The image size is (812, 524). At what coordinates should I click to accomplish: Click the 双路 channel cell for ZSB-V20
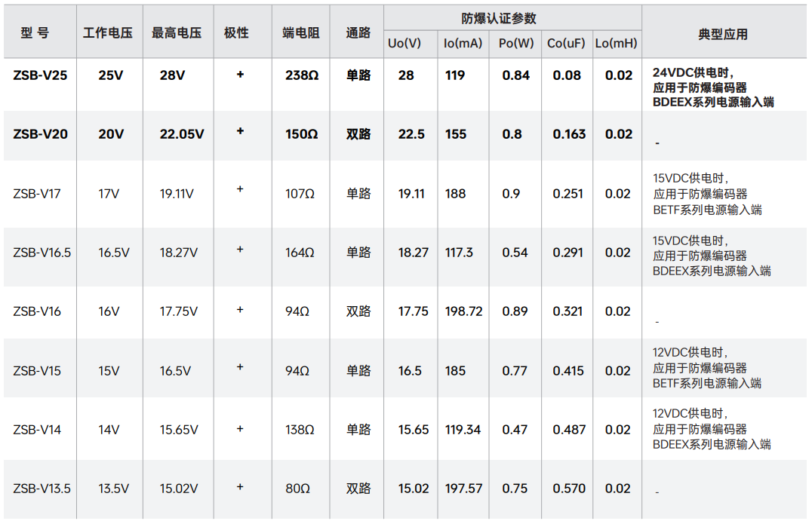point(358,134)
